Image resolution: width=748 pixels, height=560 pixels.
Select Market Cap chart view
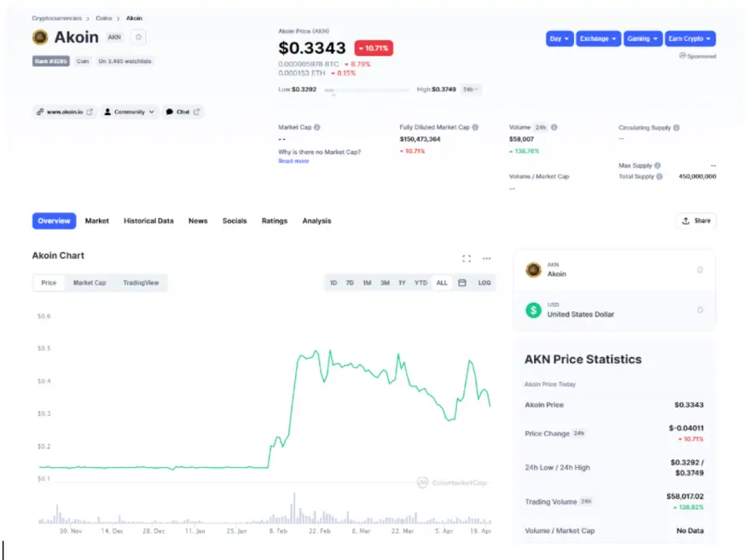90,283
